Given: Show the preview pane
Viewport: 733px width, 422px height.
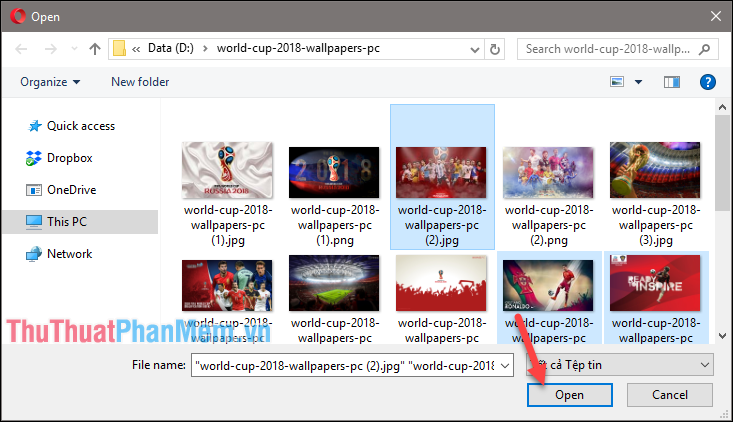Looking at the screenshot, I should coord(672,82).
